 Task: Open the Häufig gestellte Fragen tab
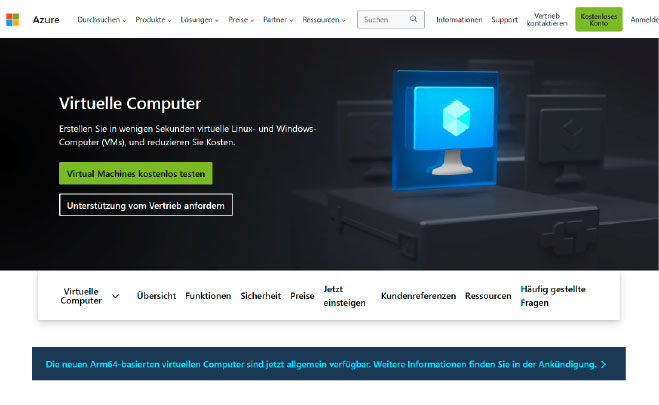[553, 296]
